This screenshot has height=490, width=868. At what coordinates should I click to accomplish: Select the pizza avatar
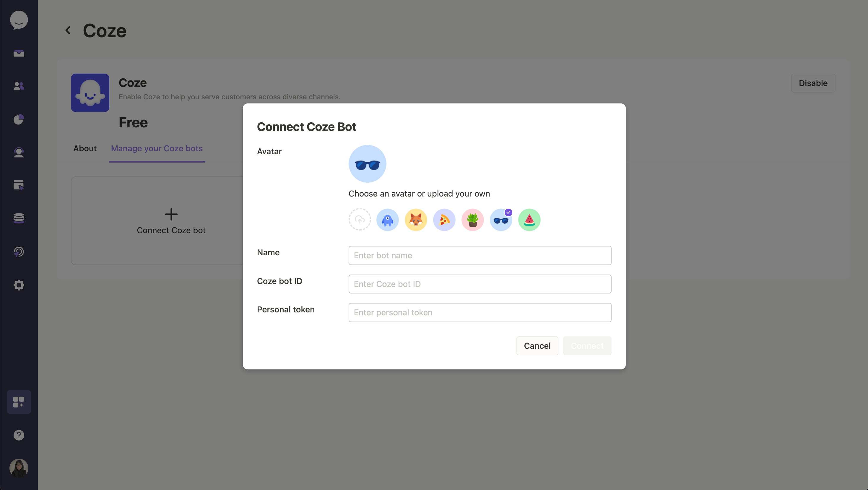[x=444, y=219]
